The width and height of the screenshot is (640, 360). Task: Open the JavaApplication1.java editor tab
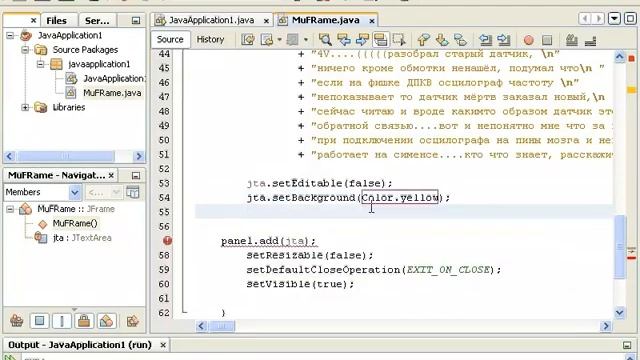(211, 20)
